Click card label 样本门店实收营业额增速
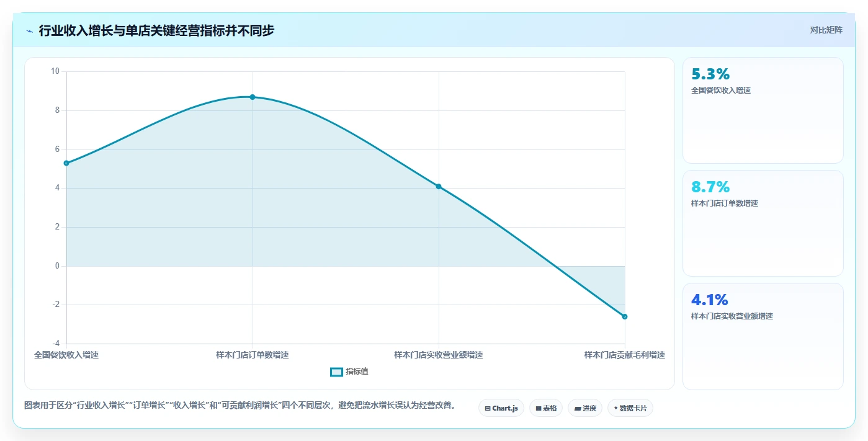Viewport: 868px width, 441px height. pyautogui.click(x=732, y=316)
